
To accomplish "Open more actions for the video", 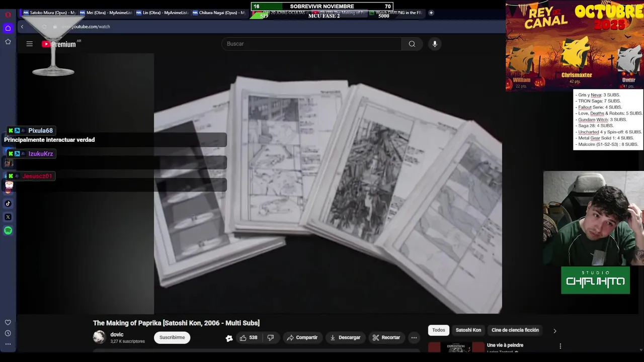I will 414,338.
